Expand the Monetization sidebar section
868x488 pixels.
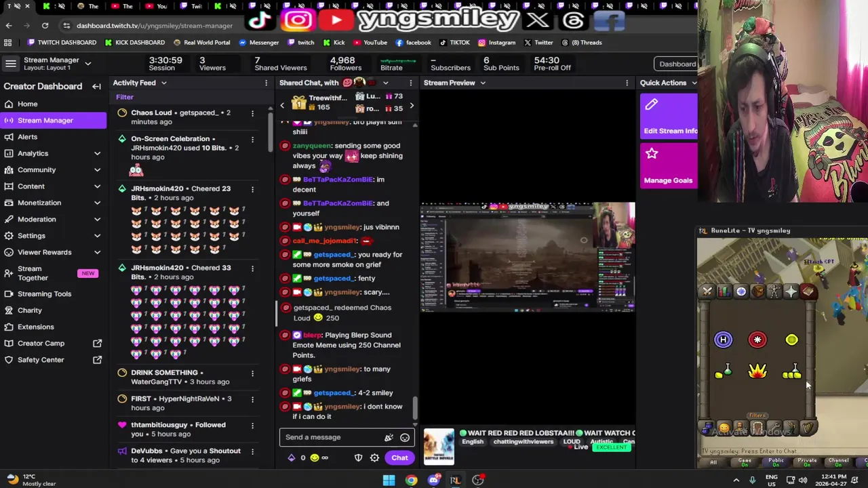pos(97,203)
